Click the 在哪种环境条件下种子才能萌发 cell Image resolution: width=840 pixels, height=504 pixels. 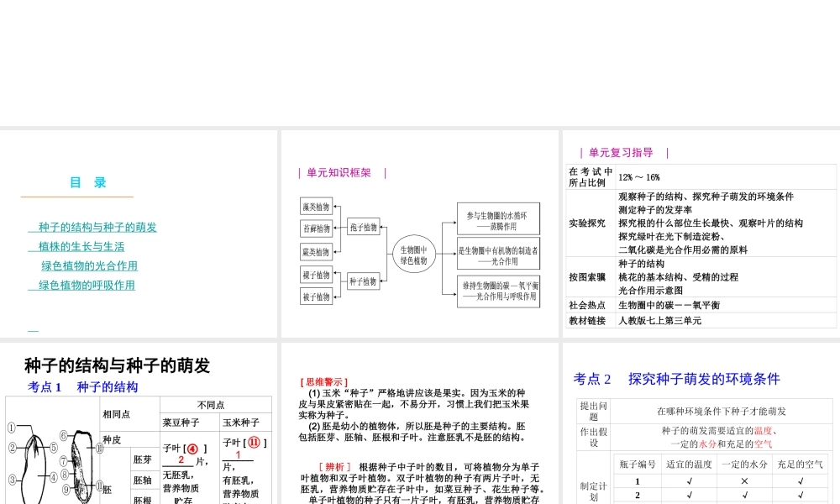point(721,412)
